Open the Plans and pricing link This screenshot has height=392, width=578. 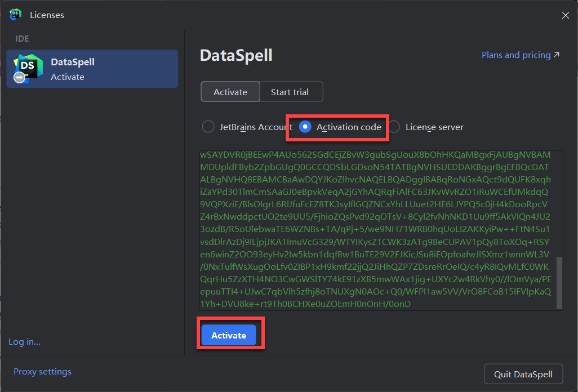pos(515,55)
